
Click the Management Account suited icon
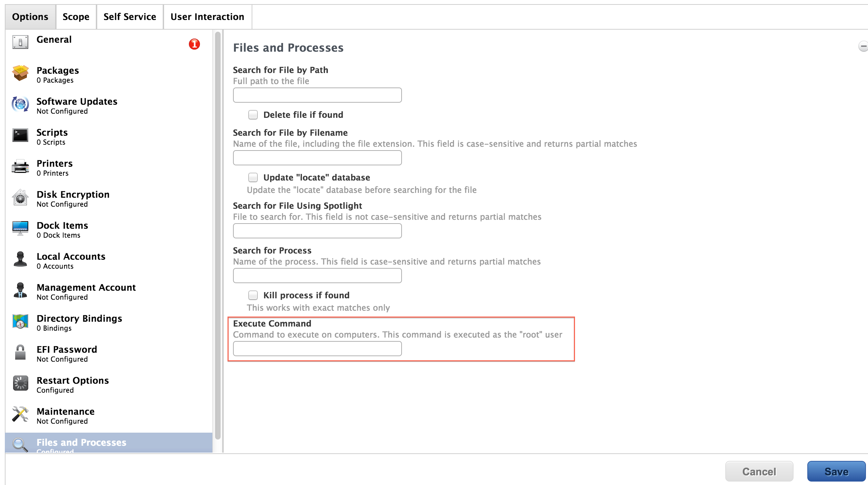(x=20, y=290)
